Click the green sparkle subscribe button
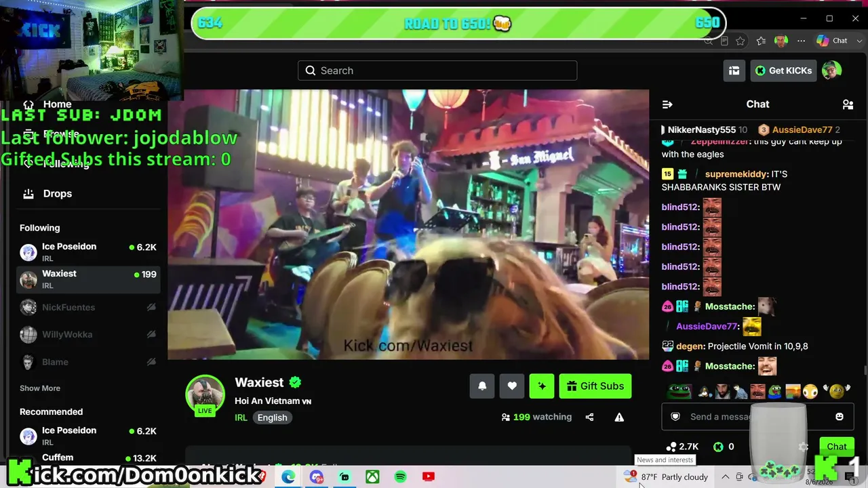This screenshot has height=488, width=868. (542, 386)
